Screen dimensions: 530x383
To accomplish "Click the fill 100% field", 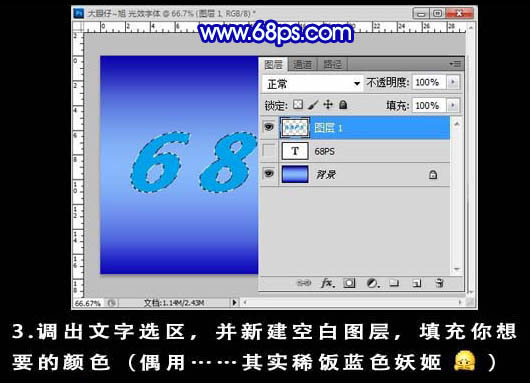I will pos(429,105).
